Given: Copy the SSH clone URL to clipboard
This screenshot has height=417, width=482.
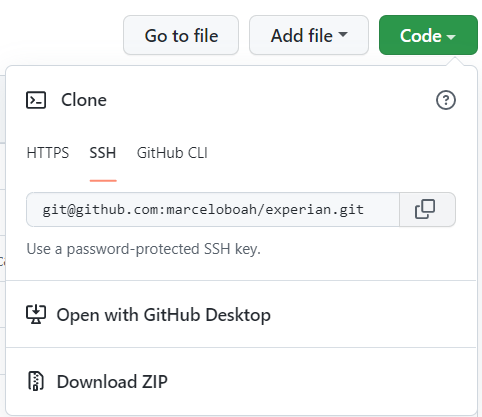Looking at the screenshot, I should click(427, 209).
